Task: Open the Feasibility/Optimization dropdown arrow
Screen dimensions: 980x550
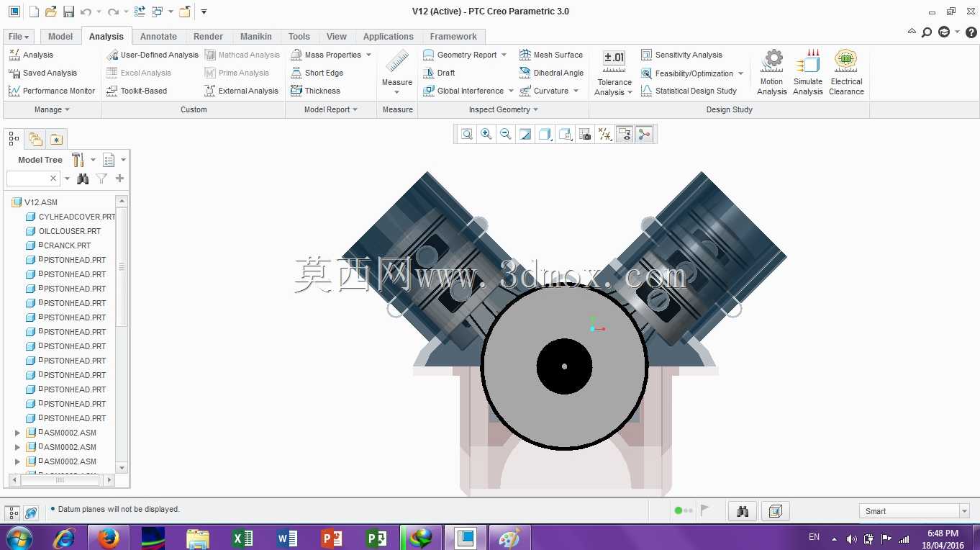Action: click(740, 73)
